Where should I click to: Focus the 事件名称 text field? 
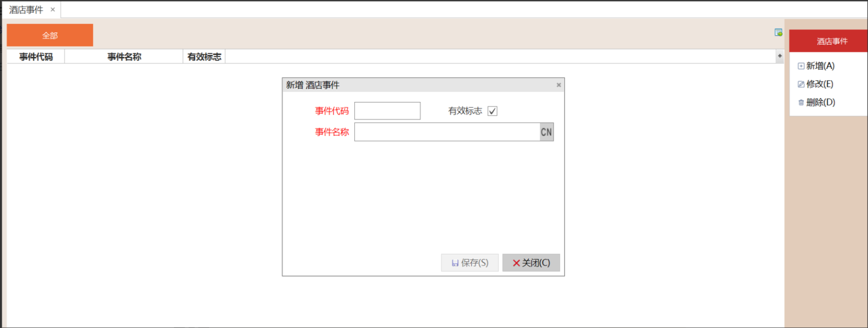(447, 132)
